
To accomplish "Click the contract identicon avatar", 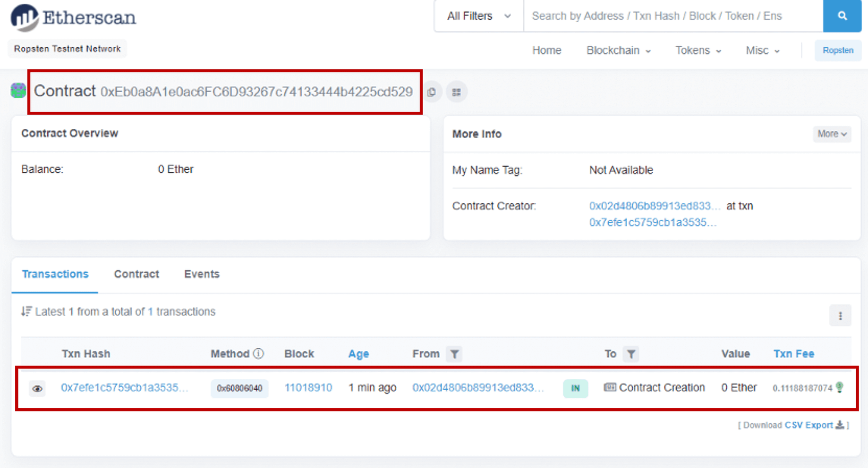I will coord(18,91).
